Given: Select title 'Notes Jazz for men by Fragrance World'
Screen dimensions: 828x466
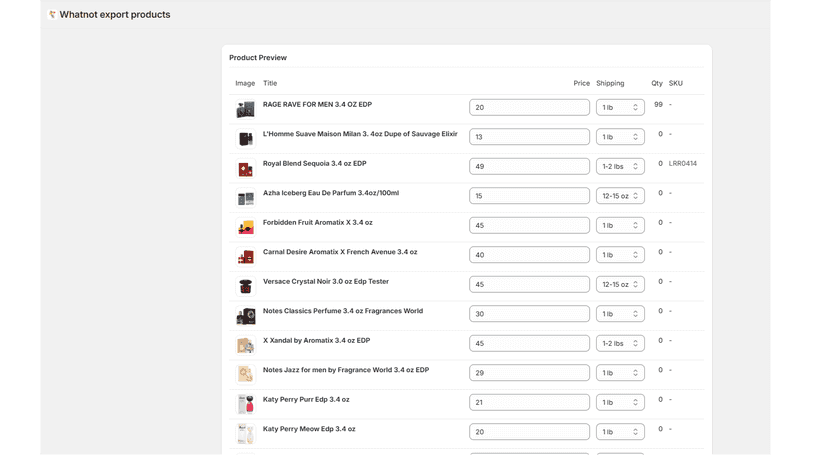Looking at the screenshot, I should click(346, 370).
